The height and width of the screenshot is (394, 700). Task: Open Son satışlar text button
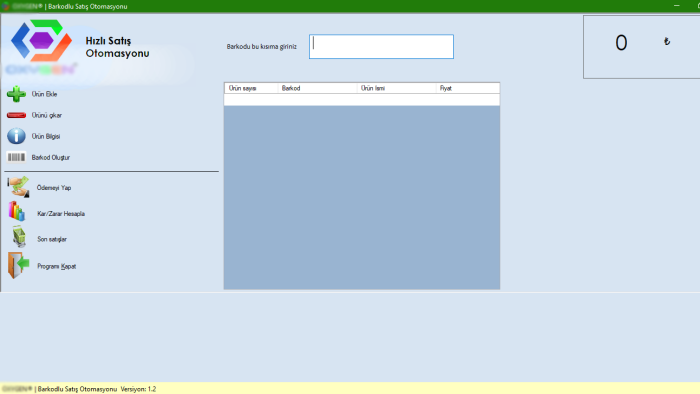tap(52, 239)
